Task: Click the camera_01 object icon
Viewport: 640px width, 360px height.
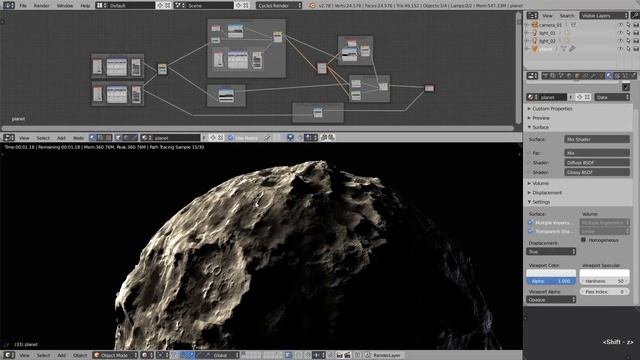Action: point(534,25)
